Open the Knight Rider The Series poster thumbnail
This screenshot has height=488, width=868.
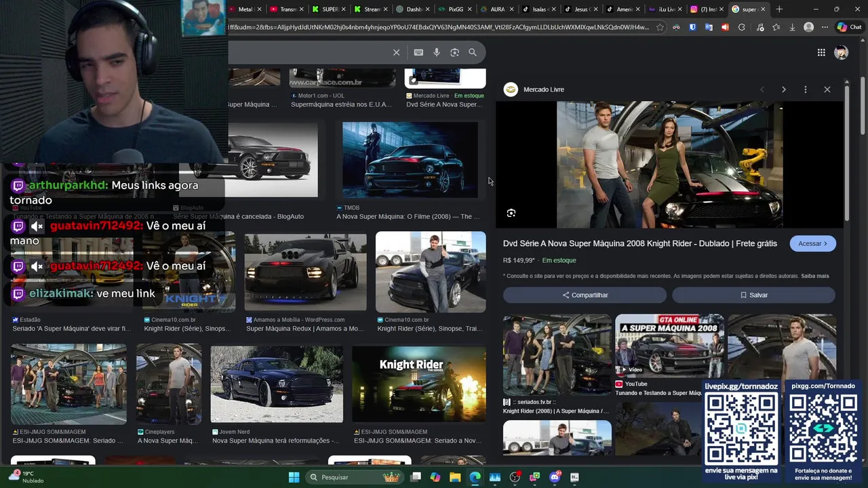point(418,384)
